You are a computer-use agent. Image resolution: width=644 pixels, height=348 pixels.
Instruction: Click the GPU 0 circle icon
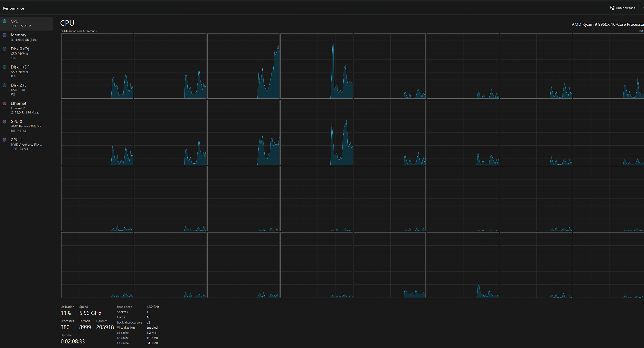tap(5, 122)
